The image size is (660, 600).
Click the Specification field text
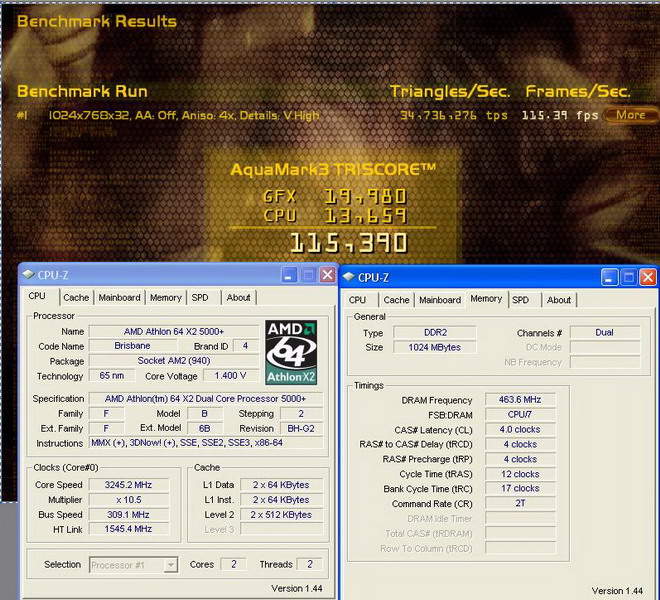coord(205,398)
